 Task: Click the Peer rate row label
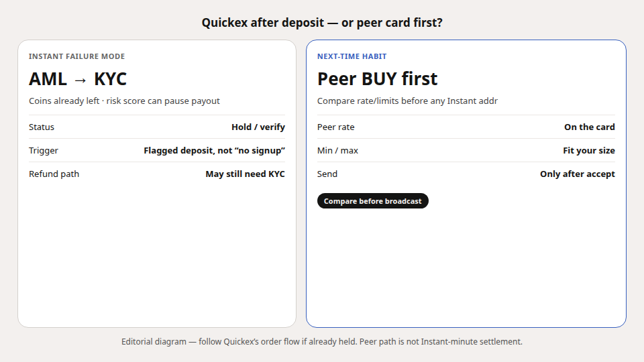click(x=335, y=127)
